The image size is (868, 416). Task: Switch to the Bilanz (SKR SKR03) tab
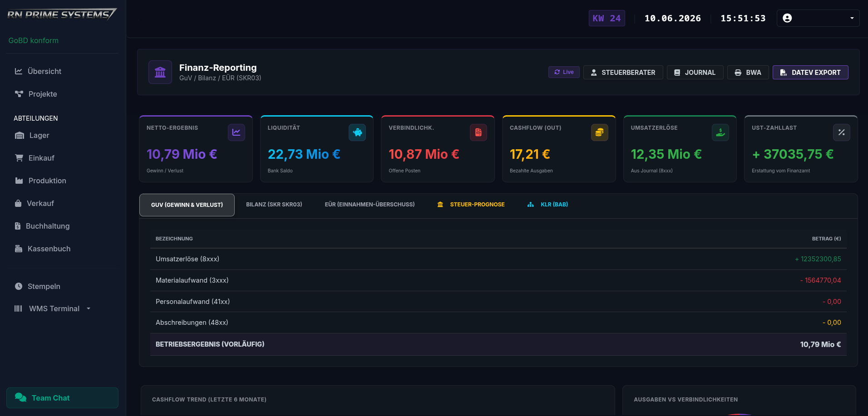coord(274,205)
